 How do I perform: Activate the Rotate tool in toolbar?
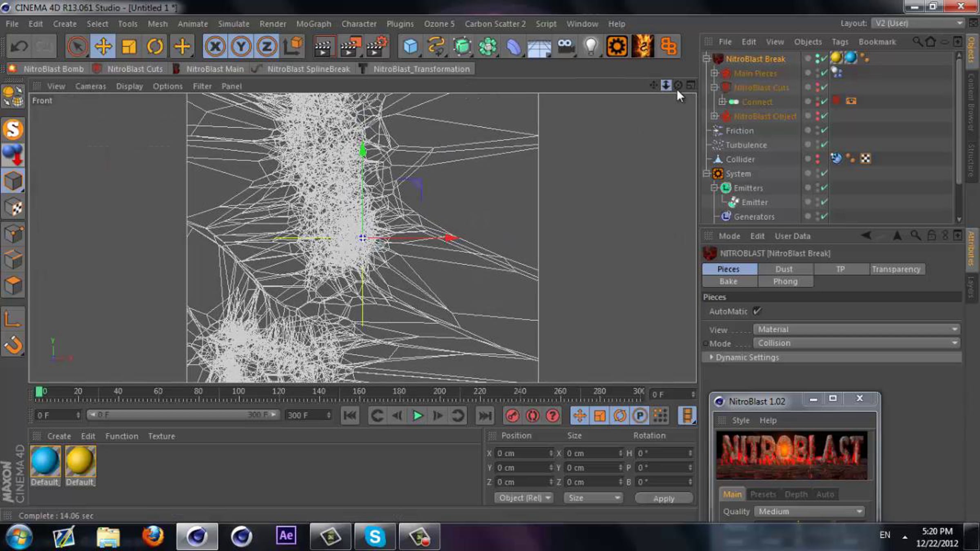click(x=155, y=46)
